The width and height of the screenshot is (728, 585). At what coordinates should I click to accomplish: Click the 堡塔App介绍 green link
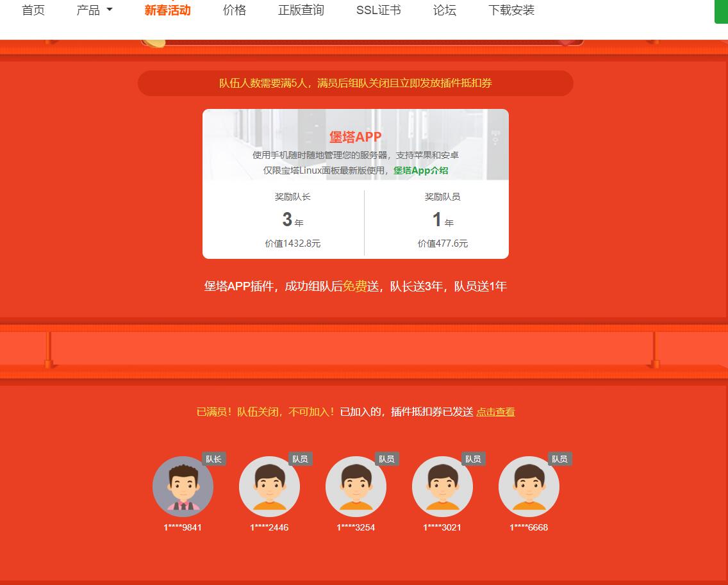tap(420, 170)
